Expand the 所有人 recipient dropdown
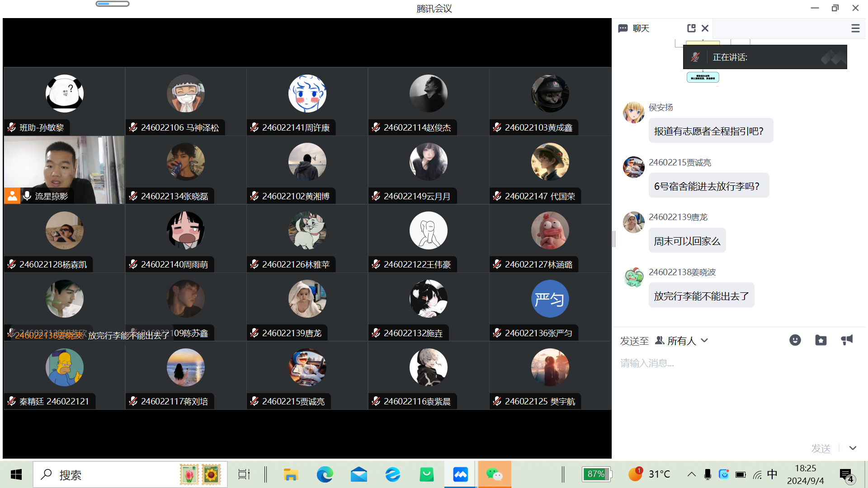 (x=704, y=341)
